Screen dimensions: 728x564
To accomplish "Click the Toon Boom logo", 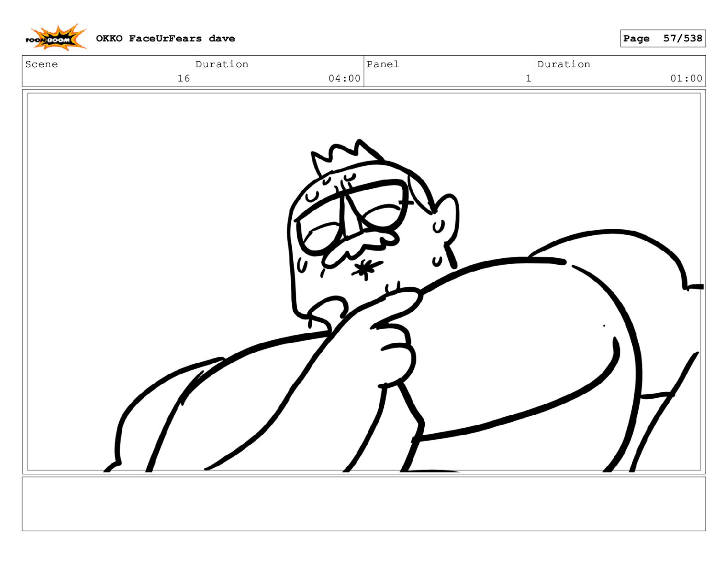I will (56, 38).
